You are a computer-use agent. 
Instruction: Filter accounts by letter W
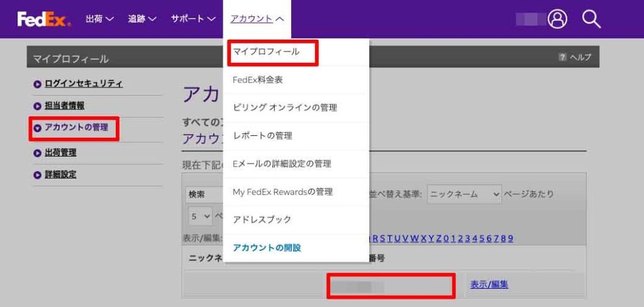click(x=414, y=238)
